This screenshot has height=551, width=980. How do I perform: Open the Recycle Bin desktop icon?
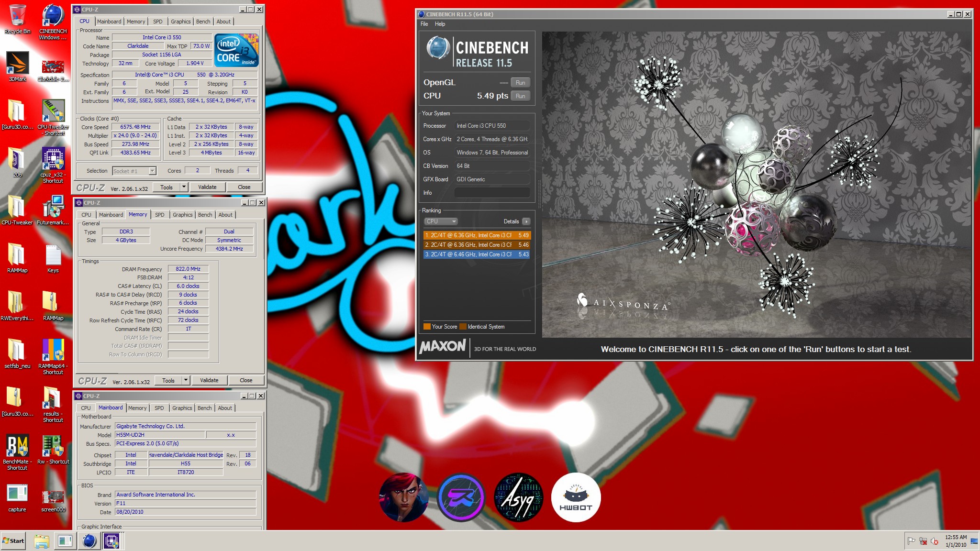pyautogui.click(x=17, y=19)
